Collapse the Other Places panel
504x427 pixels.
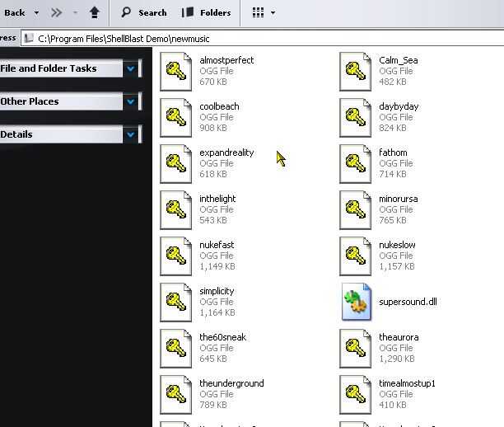point(130,101)
